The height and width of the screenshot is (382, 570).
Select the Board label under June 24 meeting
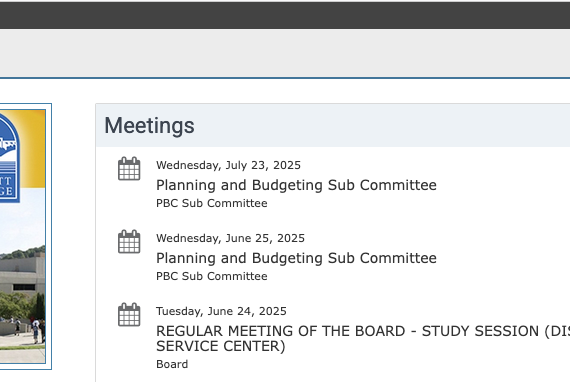[x=172, y=364]
